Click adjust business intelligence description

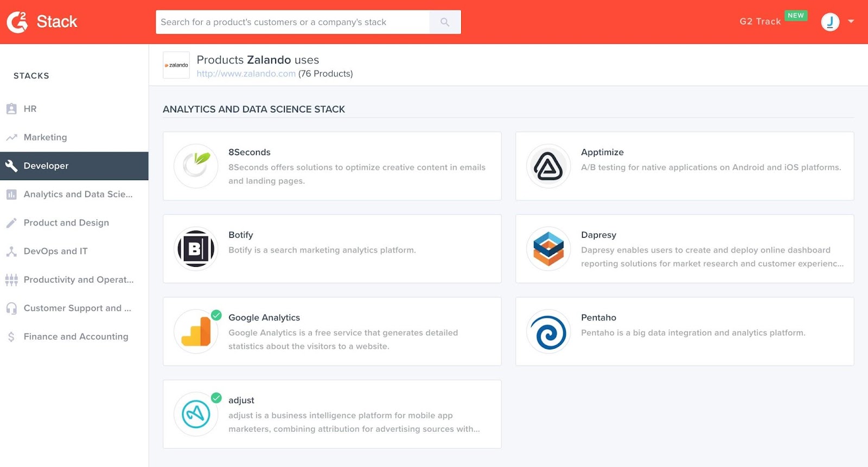(x=354, y=422)
